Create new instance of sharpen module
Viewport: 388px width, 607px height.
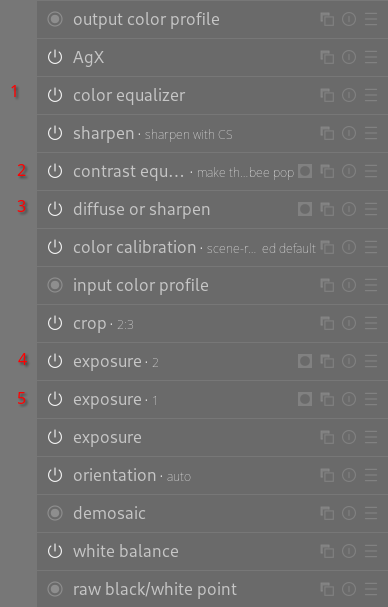coord(327,134)
